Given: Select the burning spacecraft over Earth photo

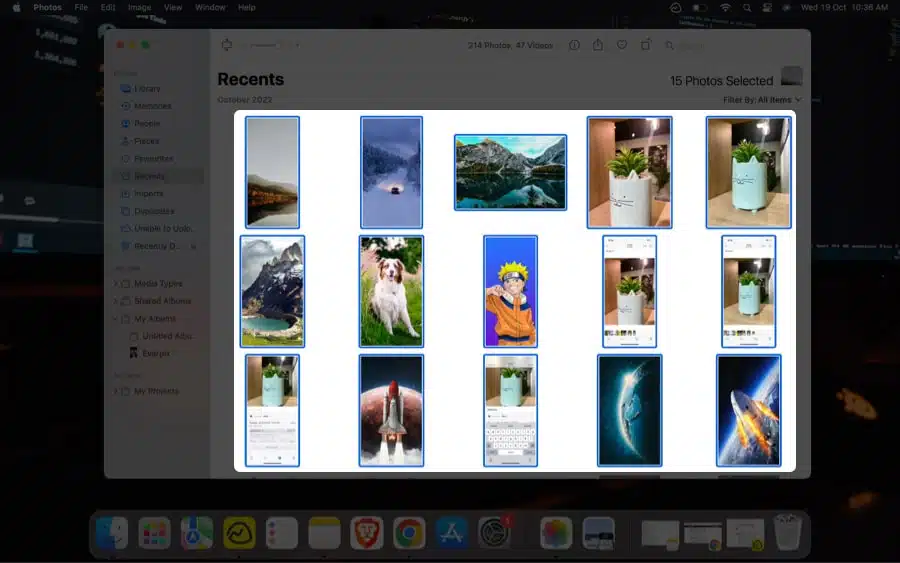Looking at the screenshot, I should pos(748,410).
